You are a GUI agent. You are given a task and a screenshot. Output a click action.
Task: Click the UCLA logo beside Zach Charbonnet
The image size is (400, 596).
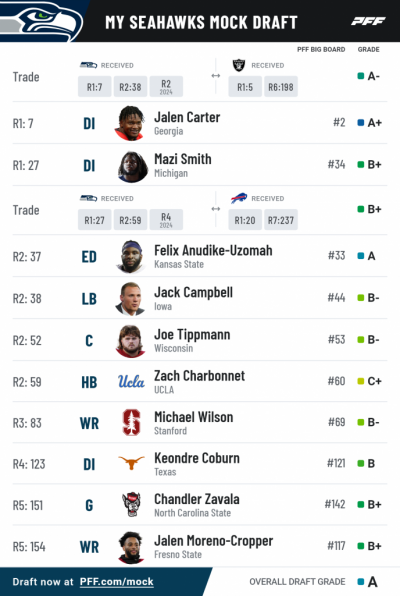coord(131,381)
